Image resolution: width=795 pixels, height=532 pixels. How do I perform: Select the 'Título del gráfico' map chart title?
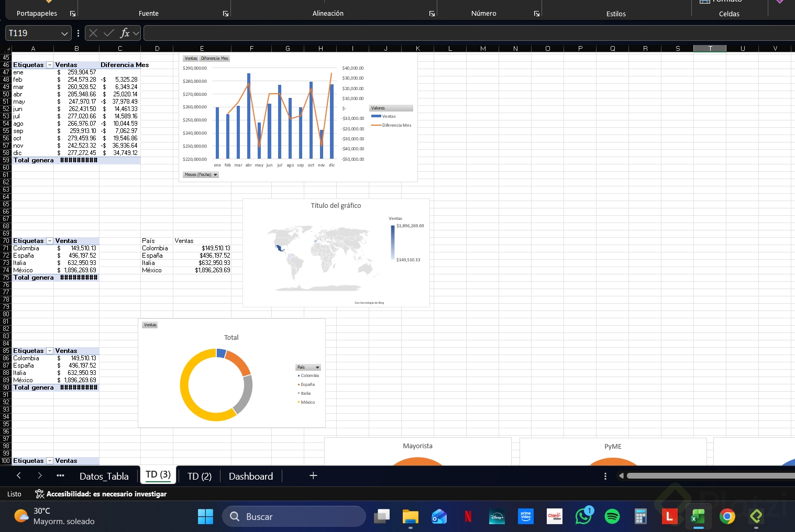[336, 205]
